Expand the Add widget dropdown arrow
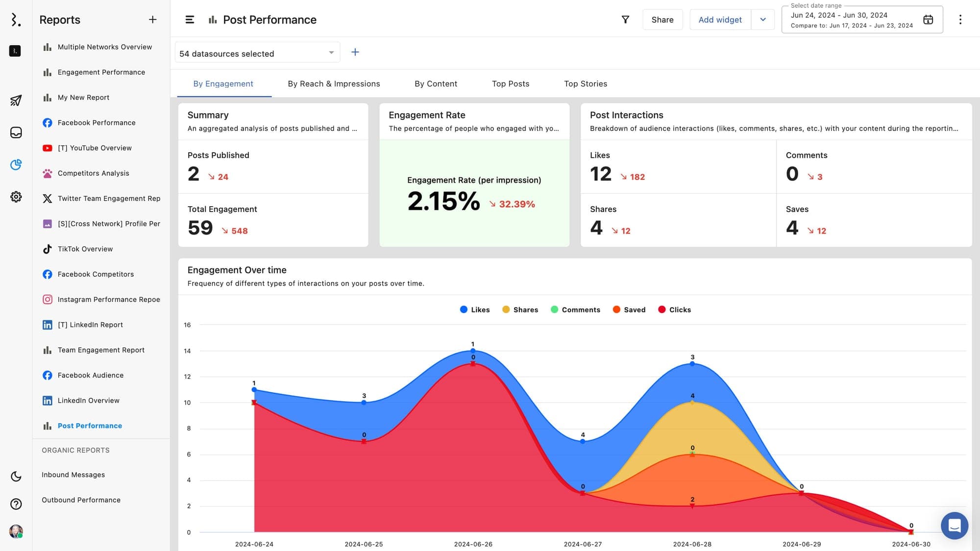The height and width of the screenshot is (551, 980). (x=763, y=20)
